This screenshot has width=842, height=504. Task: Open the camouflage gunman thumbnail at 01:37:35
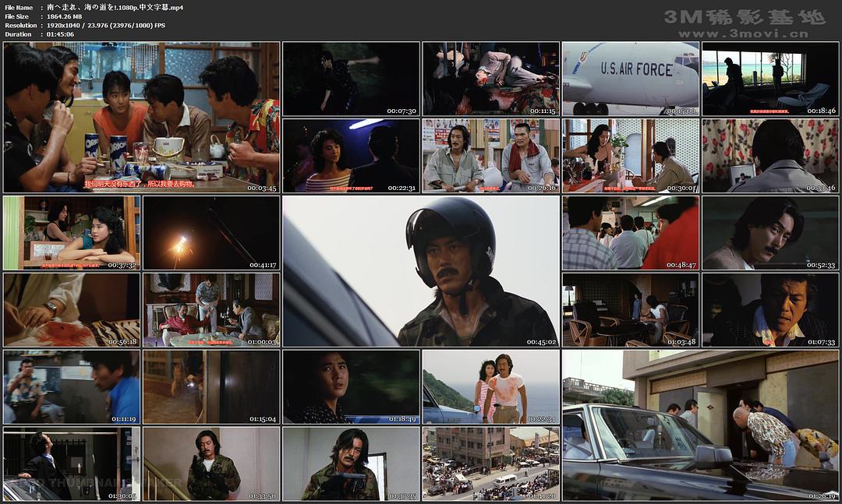(x=351, y=463)
